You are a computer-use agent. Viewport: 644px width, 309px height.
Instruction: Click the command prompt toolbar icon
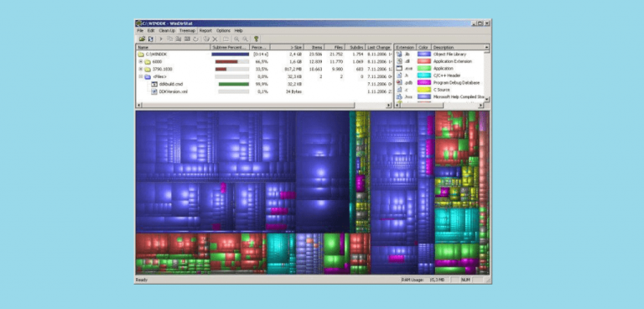[x=187, y=39]
